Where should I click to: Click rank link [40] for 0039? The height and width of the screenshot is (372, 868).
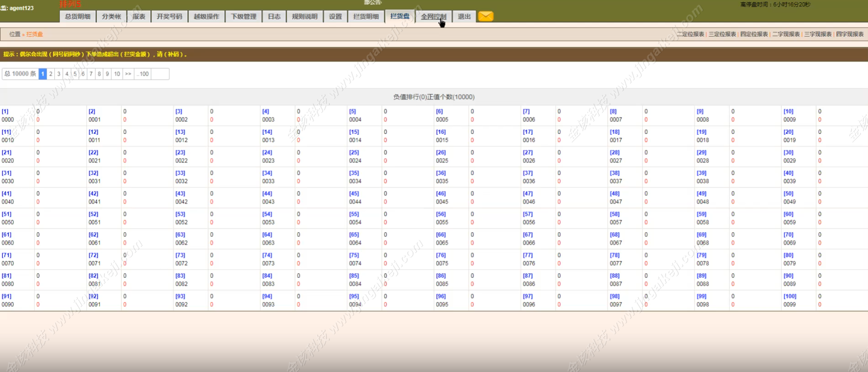788,173
